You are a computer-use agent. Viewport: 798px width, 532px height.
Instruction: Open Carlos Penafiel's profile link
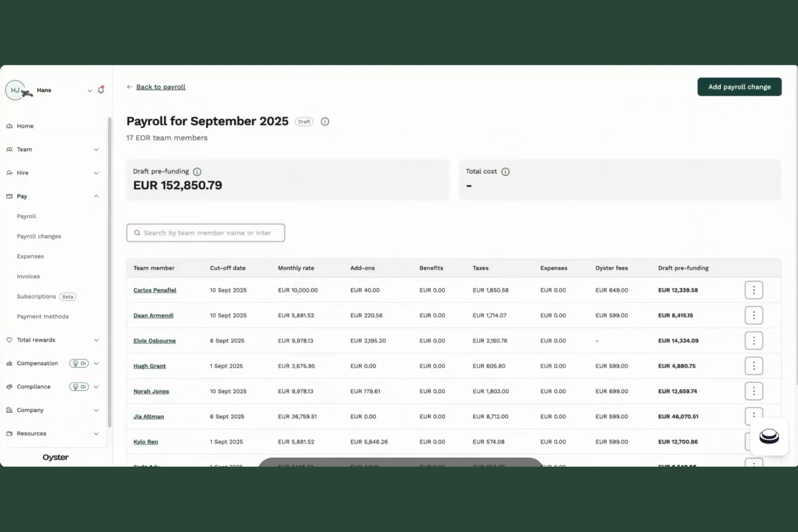(x=155, y=290)
